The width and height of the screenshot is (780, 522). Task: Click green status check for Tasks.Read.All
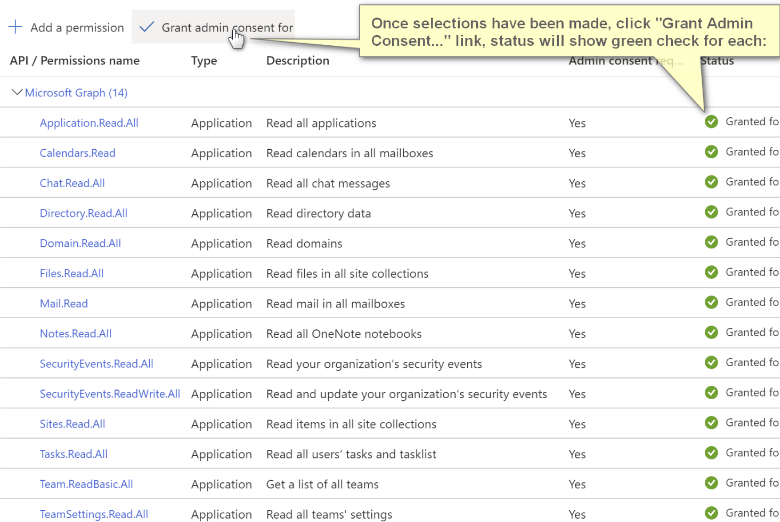711,452
